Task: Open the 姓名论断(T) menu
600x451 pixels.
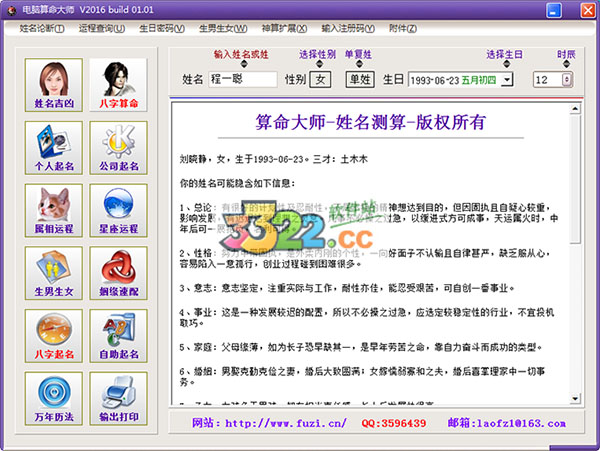Action: (x=42, y=28)
